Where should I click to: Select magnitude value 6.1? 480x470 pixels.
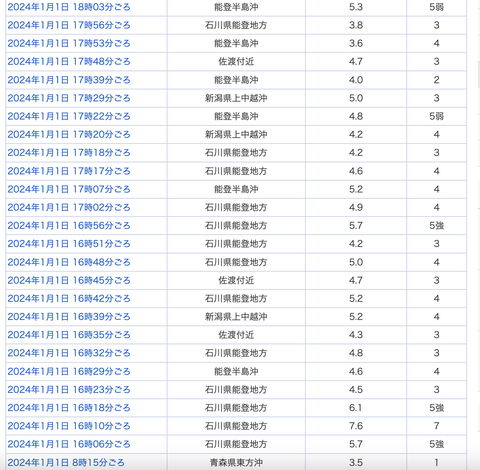(356, 408)
